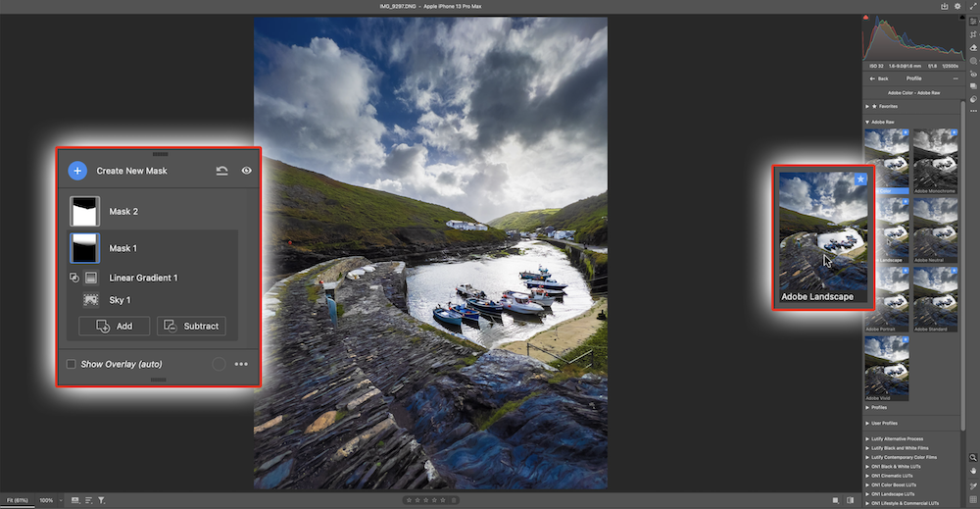Screen dimensions: 980x509
Task: Expand ON1 Black & White LUTs group
Action: tap(867, 467)
